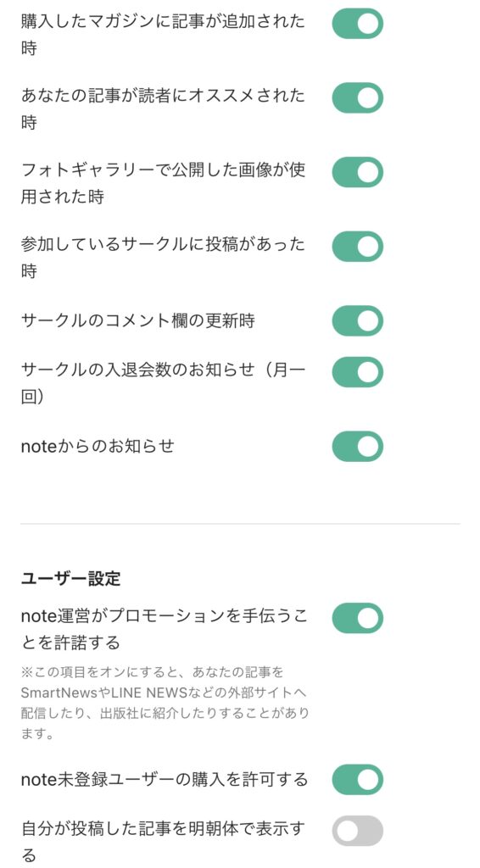Screen dimensions: 480x868
Task: Turn off フォトギャラリー image used notification switch
Action: (358, 172)
